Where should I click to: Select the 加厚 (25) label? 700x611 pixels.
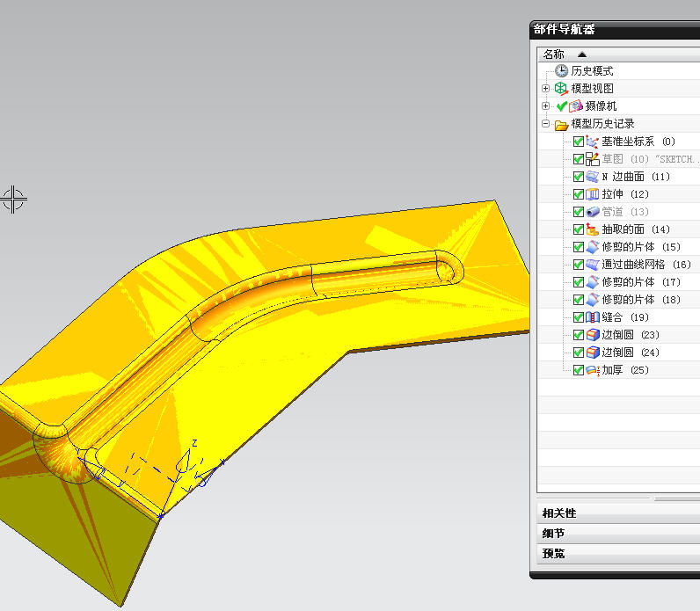pyautogui.click(x=625, y=370)
